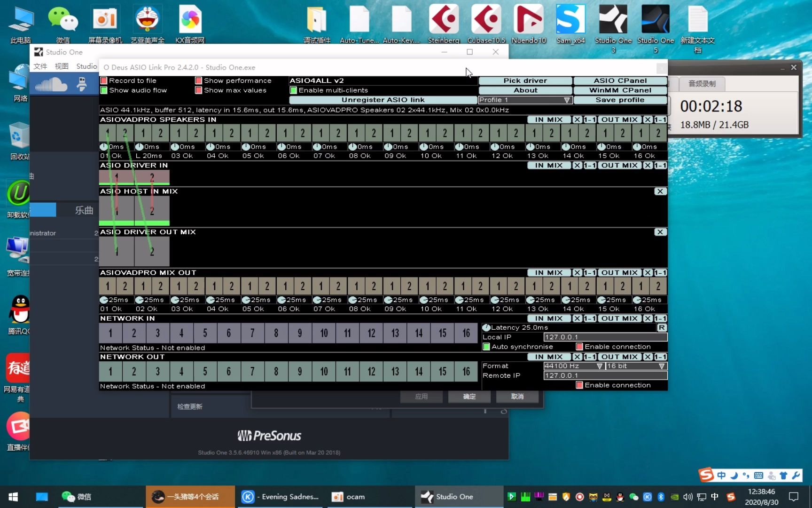Open the 此电脑 desktop icon
Viewport: 812px width, 508px height.
[21, 24]
